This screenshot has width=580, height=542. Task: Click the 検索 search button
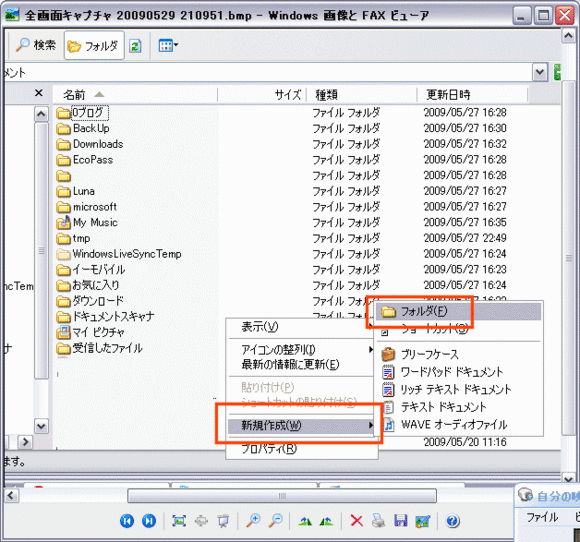pos(36,46)
